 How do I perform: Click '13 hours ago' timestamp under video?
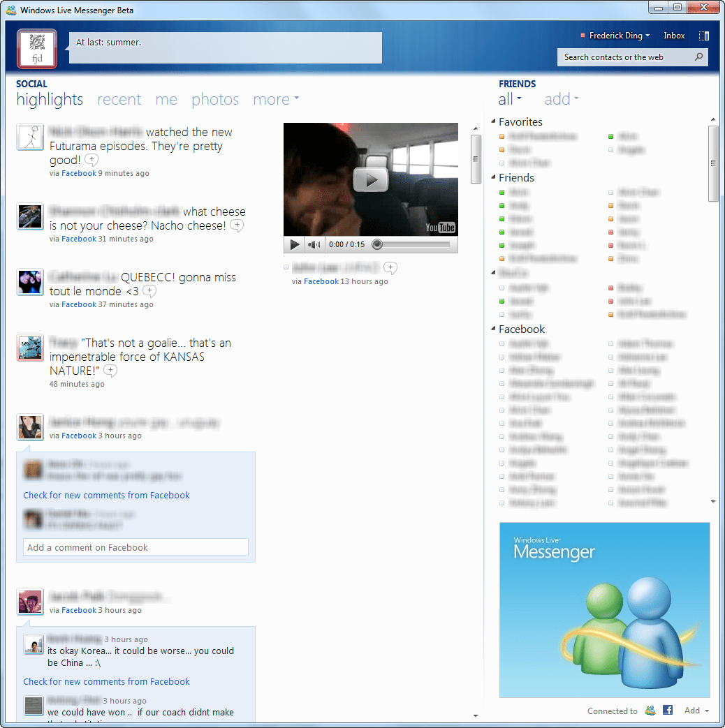coord(365,281)
